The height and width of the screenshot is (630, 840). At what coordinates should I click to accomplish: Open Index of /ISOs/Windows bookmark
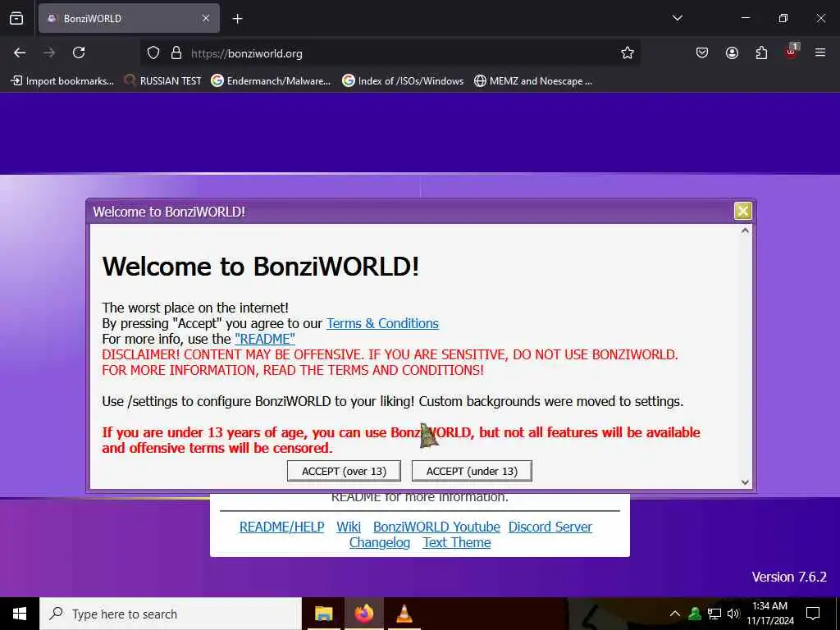point(403,81)
